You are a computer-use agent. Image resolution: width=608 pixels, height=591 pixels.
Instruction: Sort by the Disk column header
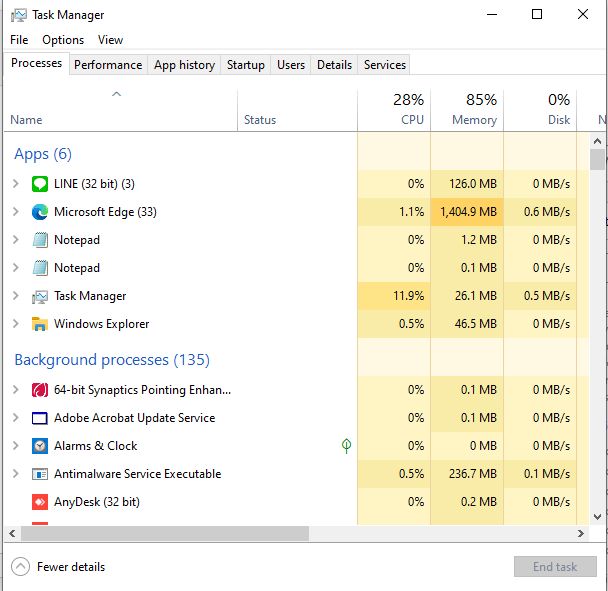tap(540, 111)
